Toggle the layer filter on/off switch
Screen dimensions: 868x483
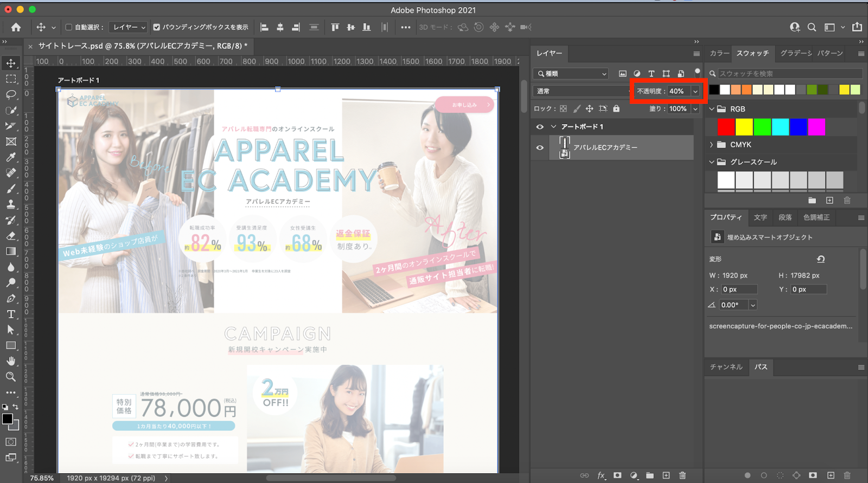(x=698, y=72)
